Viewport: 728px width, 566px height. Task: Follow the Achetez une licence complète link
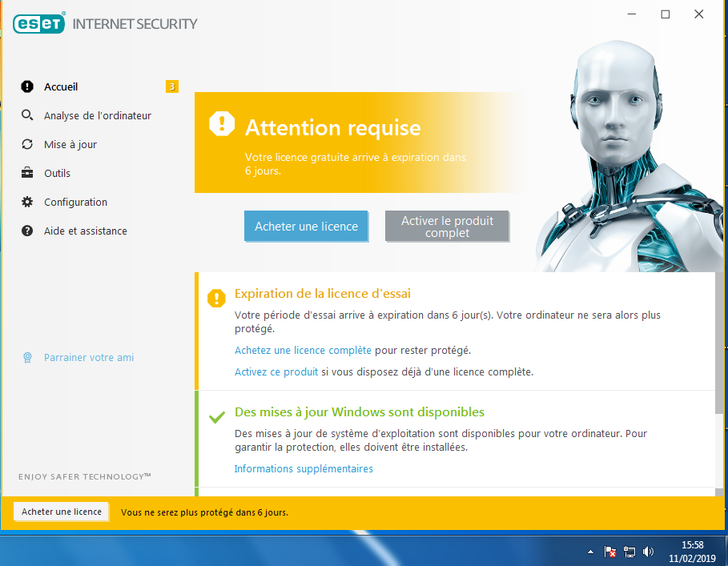(x=303, y=351)
